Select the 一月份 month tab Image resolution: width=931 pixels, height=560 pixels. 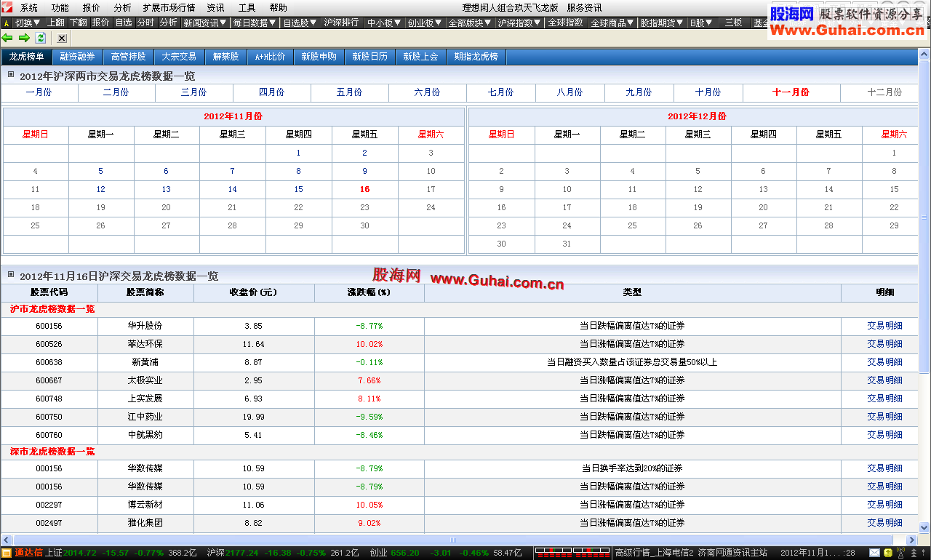[39, 92]
